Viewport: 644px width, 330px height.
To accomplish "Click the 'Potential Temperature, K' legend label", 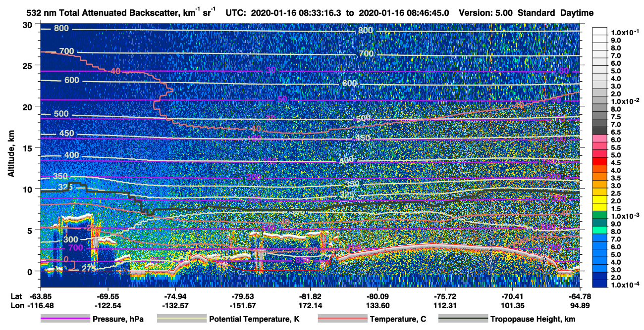I will click(x=255, y=319).
